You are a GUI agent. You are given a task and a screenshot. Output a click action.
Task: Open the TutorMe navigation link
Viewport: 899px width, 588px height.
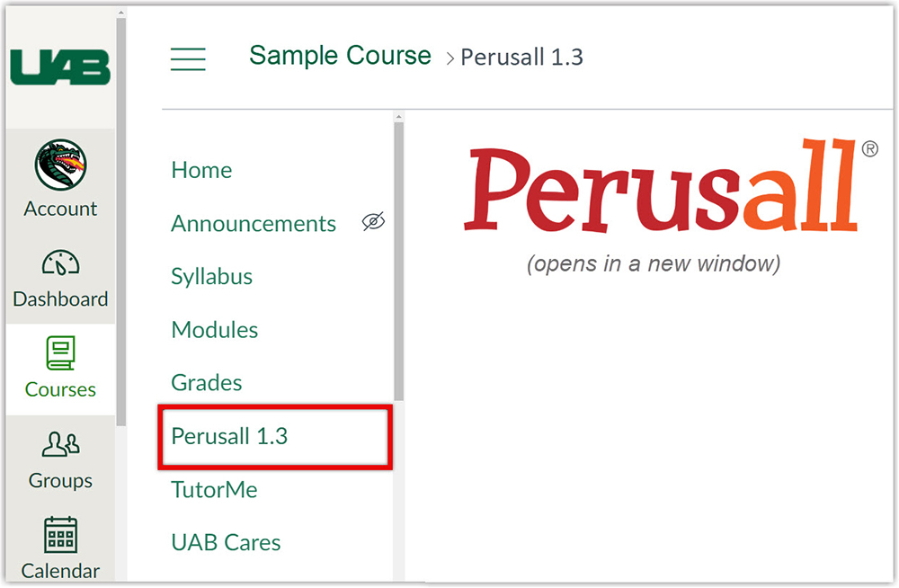tap(214, 490)
